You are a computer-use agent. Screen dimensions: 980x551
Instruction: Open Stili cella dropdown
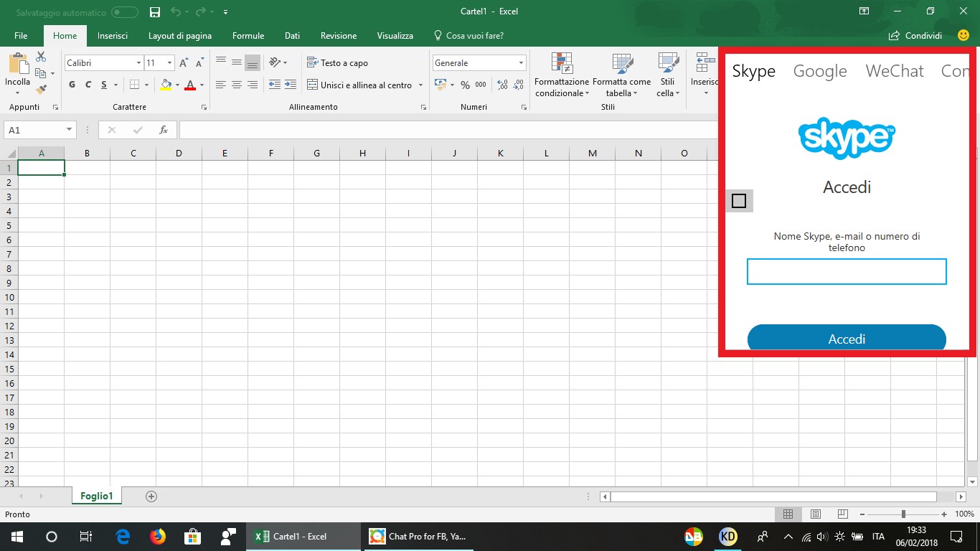click(667, 75)
